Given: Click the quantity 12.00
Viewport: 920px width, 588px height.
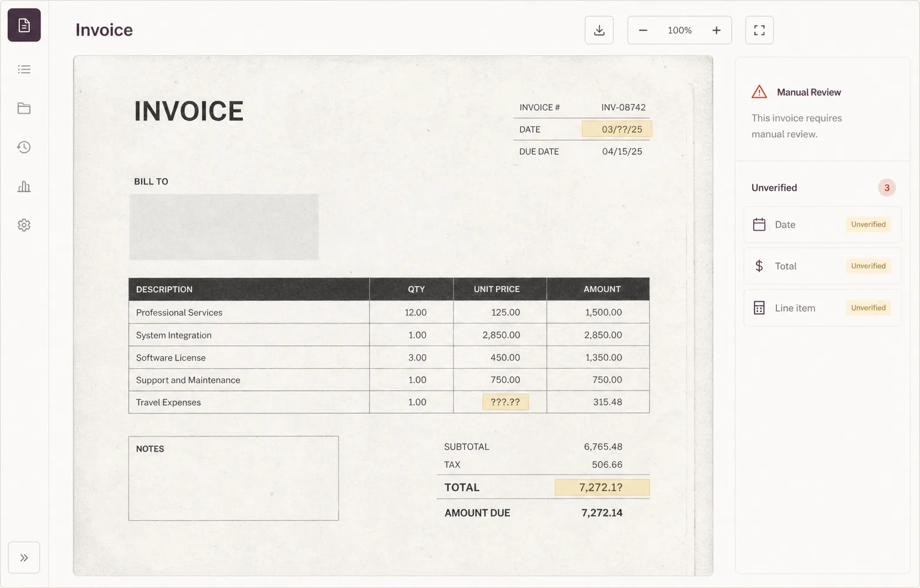Looking at the screenshot, I should (x=415, y=312).
